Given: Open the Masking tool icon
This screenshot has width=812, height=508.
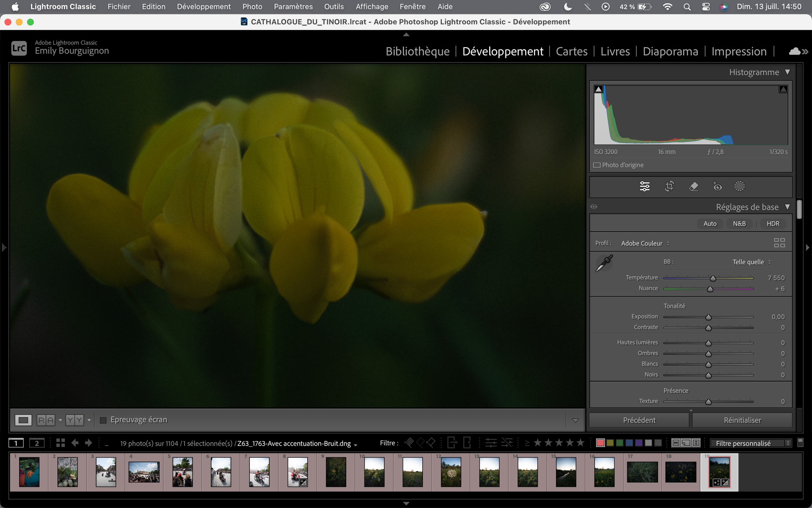Looking at the screenshot, I should (x=739, y=186).
